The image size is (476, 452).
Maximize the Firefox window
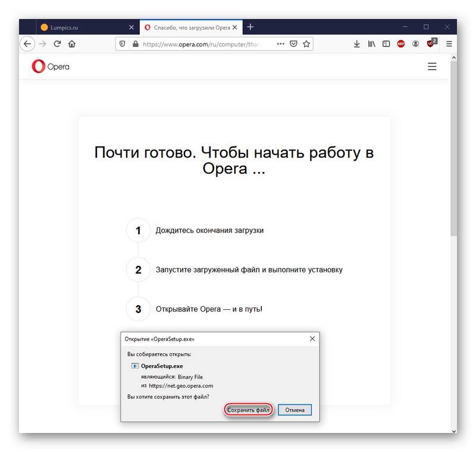tap(426, 27)
